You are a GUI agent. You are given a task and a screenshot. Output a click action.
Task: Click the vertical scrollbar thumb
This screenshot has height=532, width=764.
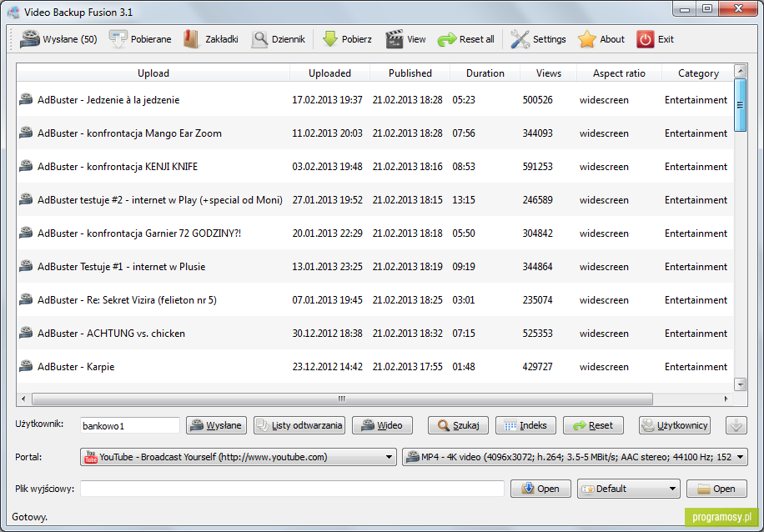pyautogui.click(x=740, y=105)
